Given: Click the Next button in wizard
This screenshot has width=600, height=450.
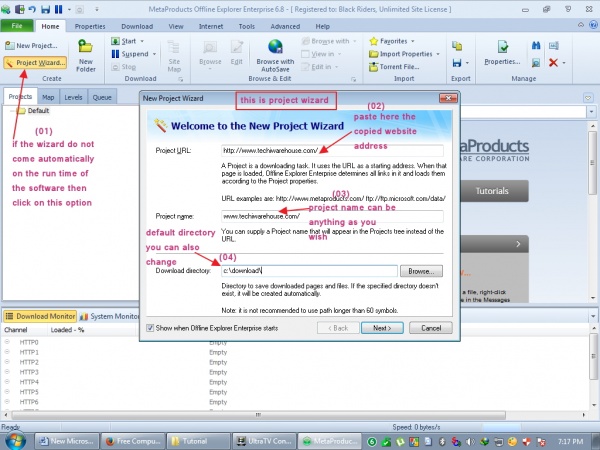Looking at the screenshot, I should [382, 328].
